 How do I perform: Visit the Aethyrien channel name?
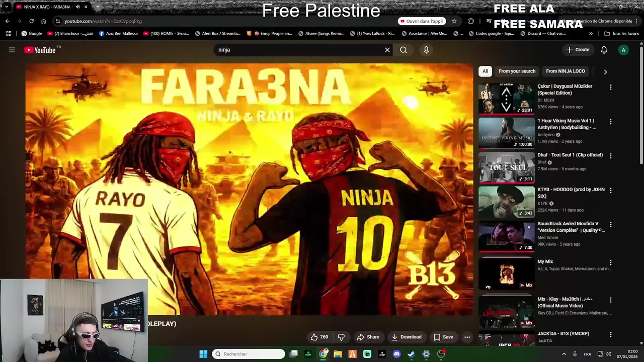[546, 135]
